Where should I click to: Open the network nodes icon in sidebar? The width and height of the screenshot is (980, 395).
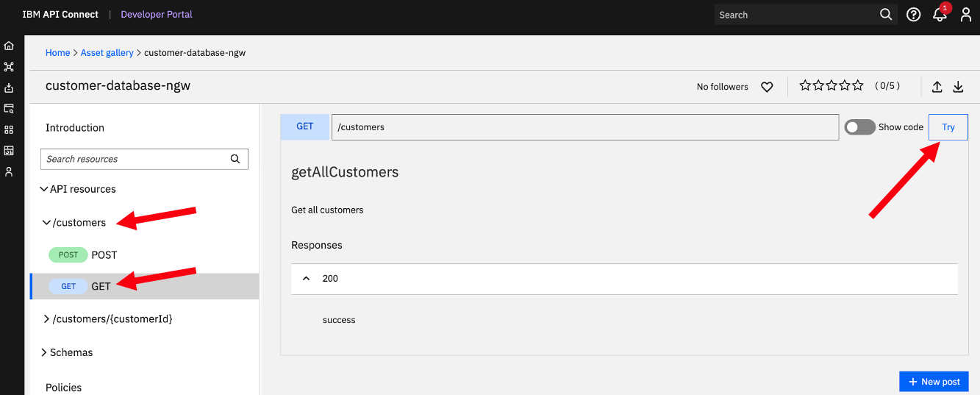[9, 67]
